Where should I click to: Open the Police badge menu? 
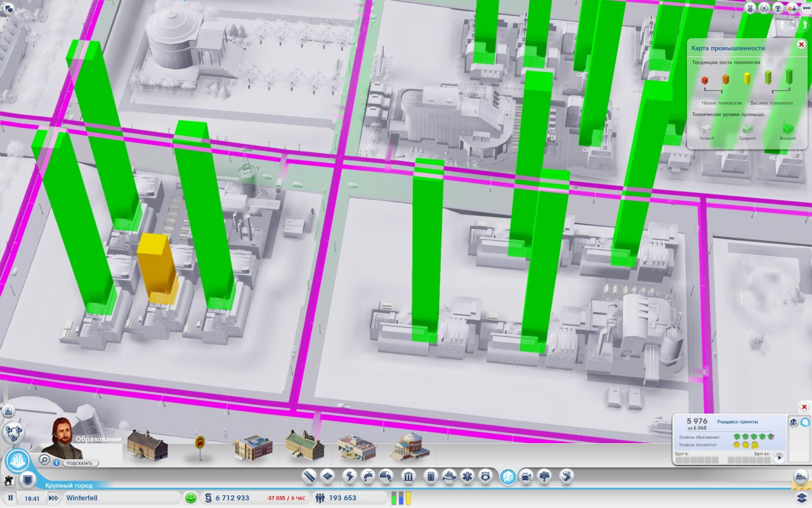[x=486, y=476]
